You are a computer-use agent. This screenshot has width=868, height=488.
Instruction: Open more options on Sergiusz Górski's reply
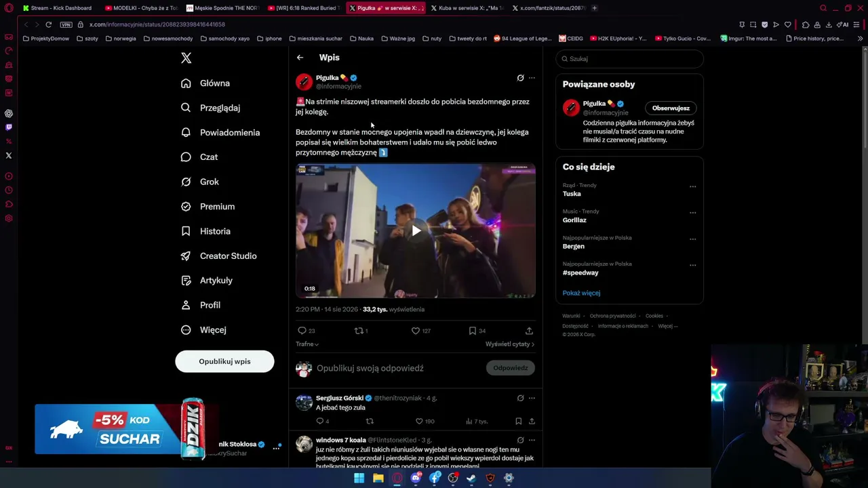(x=532, y=398)
